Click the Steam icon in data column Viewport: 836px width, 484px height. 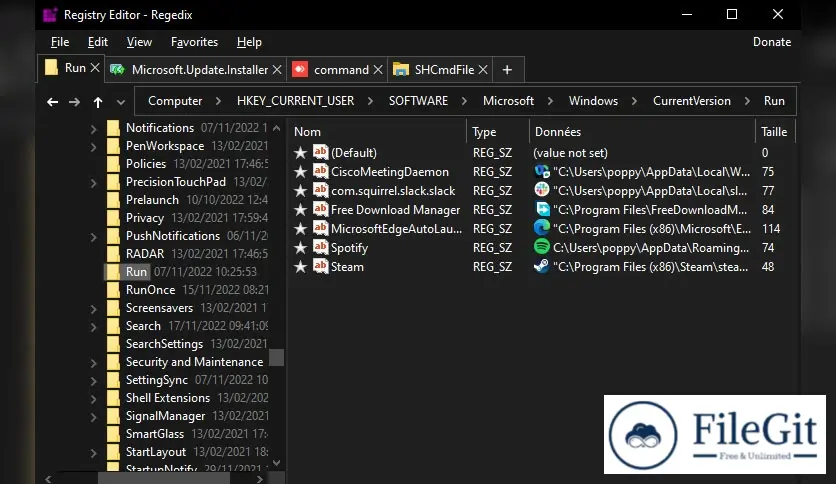(542, 266)
